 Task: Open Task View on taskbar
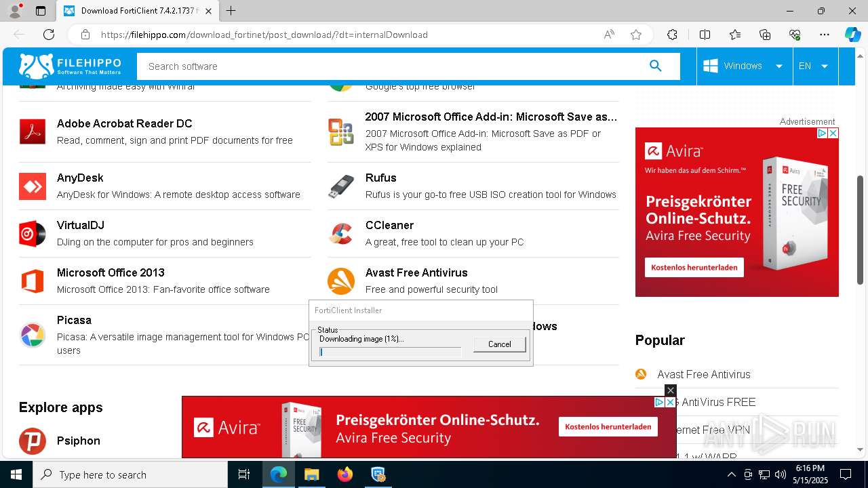244,474
